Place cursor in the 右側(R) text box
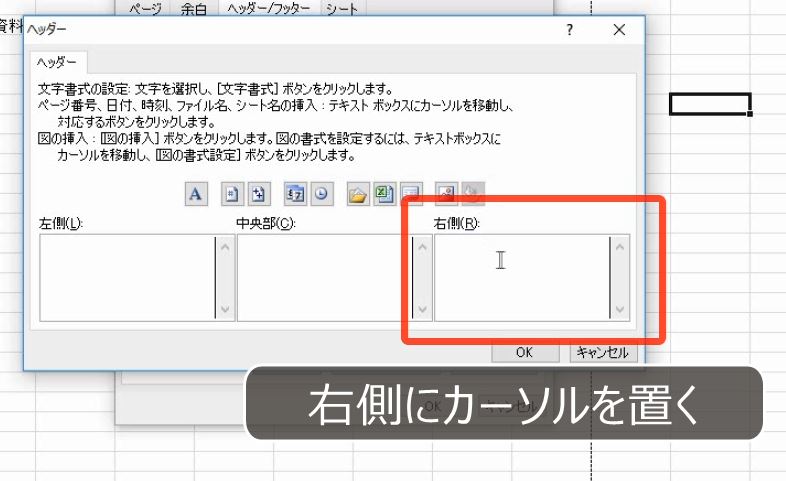786x481 pixels. 522,278
